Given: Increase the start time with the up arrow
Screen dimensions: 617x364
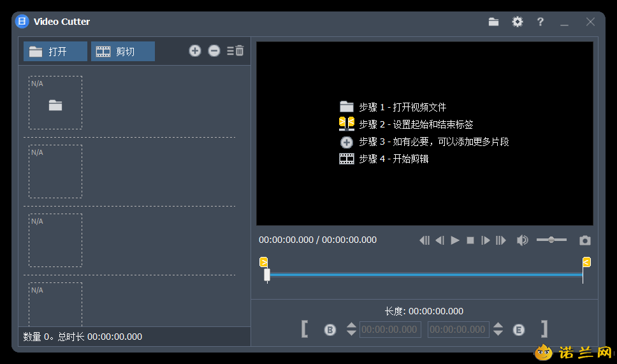Looking at the screenshot, I should [351, 325].
